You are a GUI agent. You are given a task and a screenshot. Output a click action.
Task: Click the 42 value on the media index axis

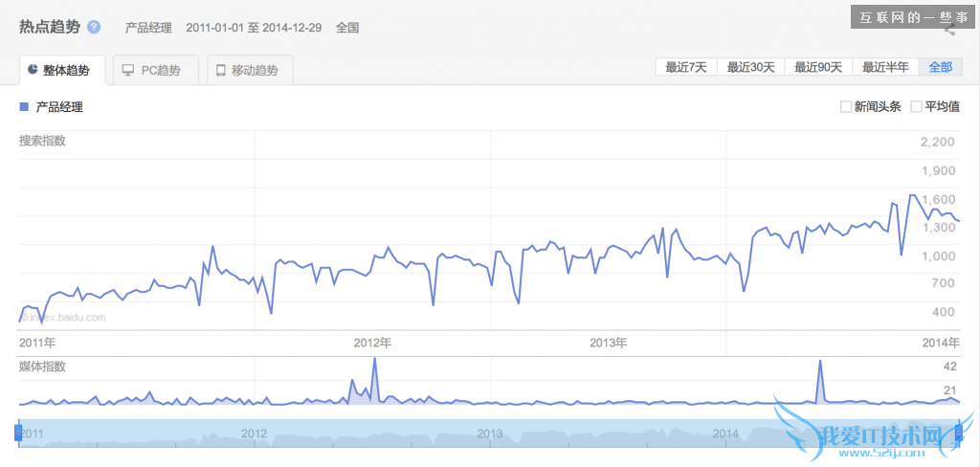[950, 367]
